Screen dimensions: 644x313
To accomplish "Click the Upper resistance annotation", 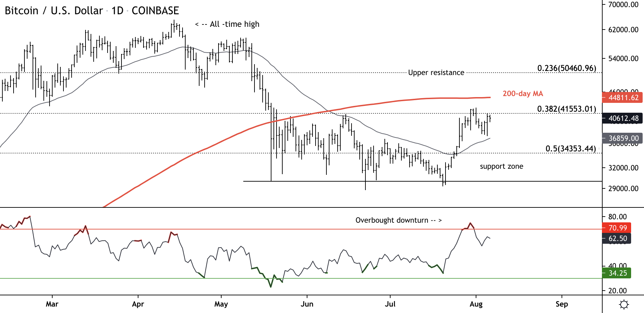I will coord(436,73).
